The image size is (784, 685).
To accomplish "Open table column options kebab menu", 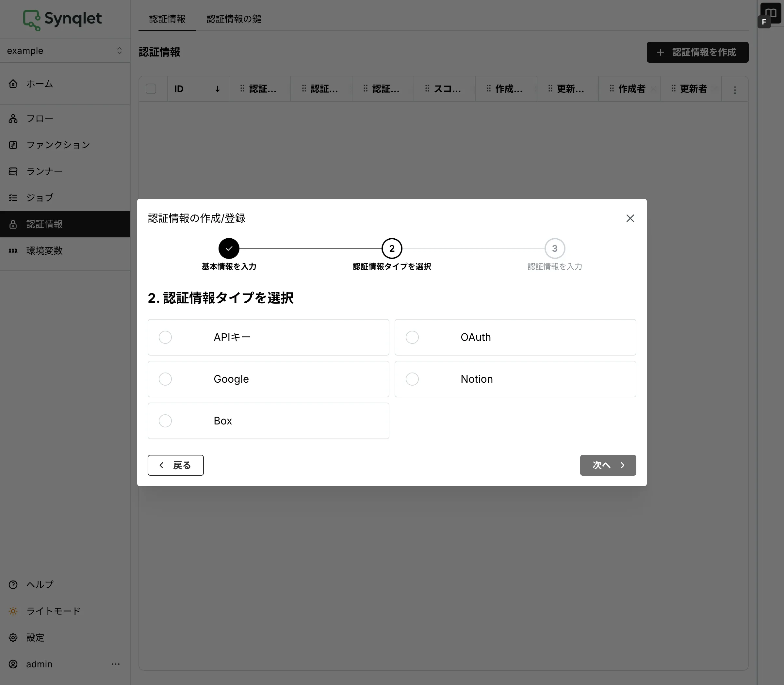I will click(x=735, y=90).
